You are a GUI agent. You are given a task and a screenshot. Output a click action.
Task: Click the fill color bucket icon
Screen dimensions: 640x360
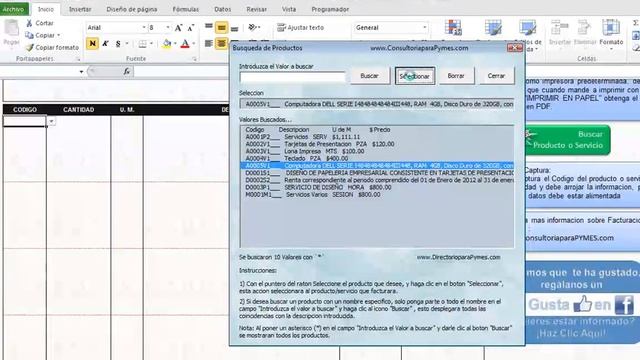tap(167, 43)
